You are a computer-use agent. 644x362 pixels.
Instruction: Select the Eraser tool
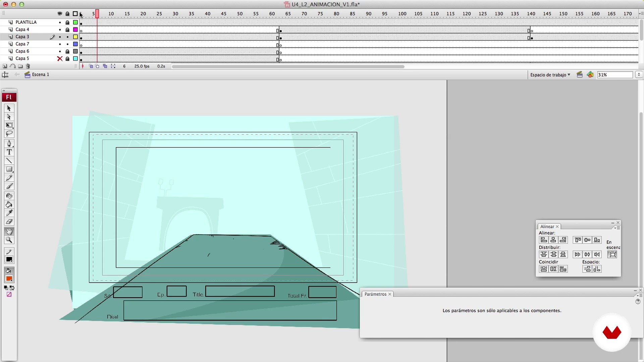click(x=9, y=222)
